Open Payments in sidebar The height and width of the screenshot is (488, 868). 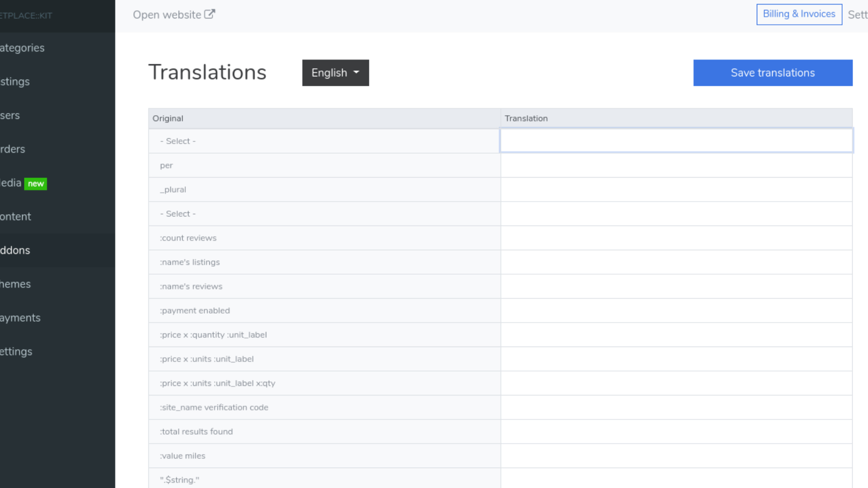click(20, 318)
